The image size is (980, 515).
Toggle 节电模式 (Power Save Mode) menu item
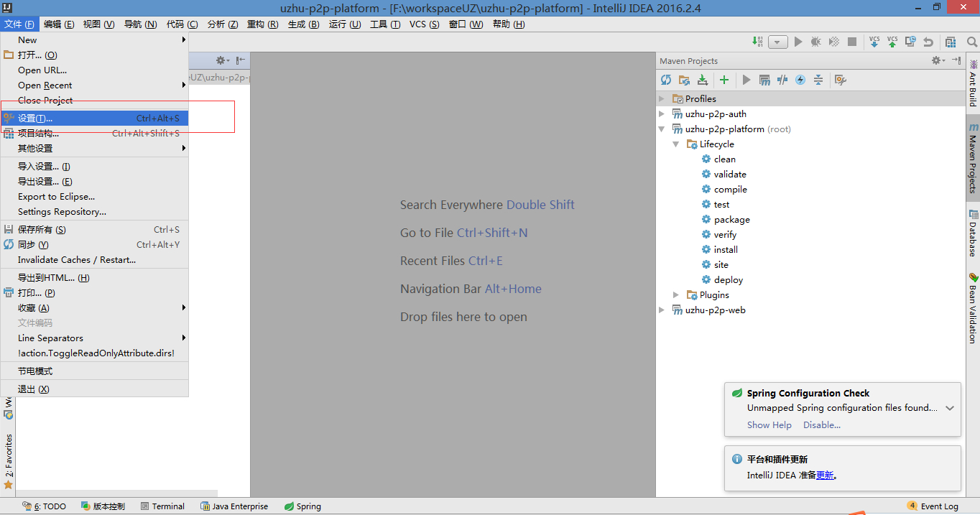[35, 371]
